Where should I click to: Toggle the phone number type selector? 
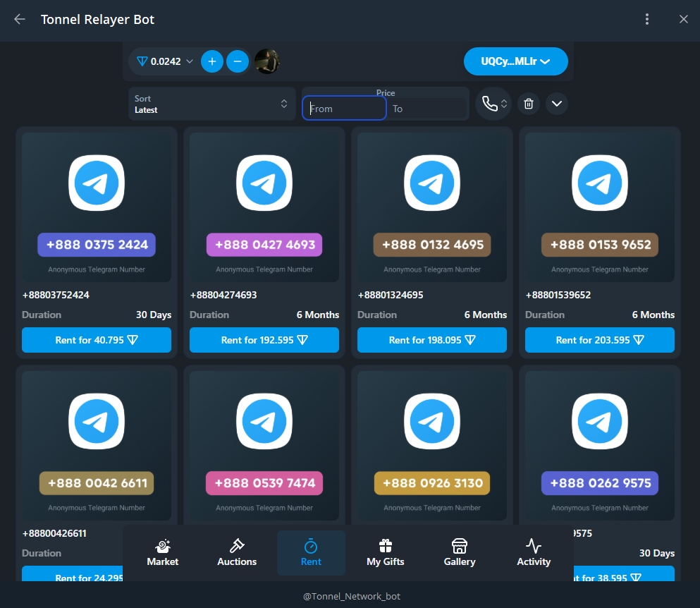pyautogui.click(x=493, y=104)
